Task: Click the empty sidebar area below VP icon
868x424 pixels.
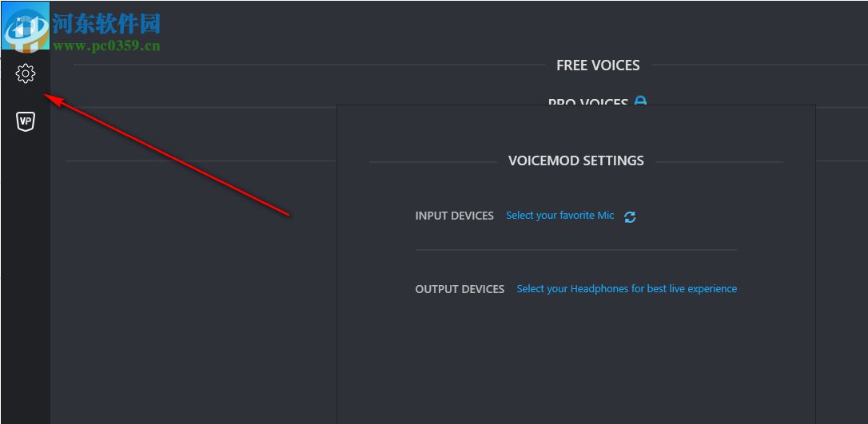Action: pos(26,279)
